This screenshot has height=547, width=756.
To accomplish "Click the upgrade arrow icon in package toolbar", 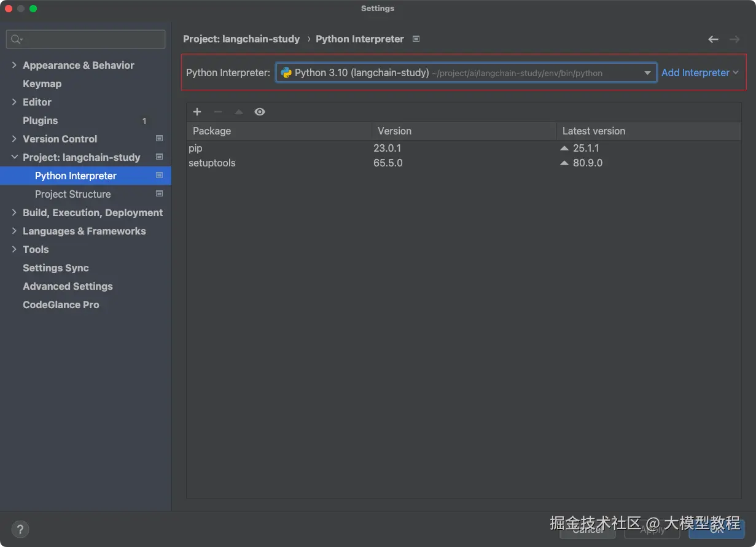I will point(239,112).
